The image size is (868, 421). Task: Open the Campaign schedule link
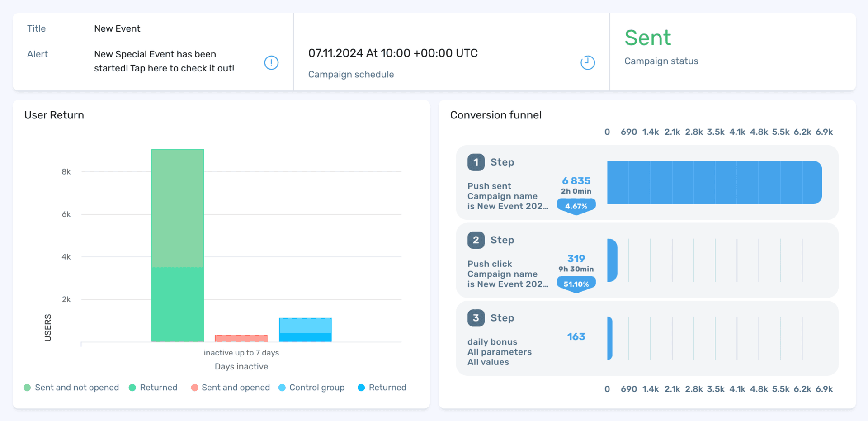click(x=351, y=74)
